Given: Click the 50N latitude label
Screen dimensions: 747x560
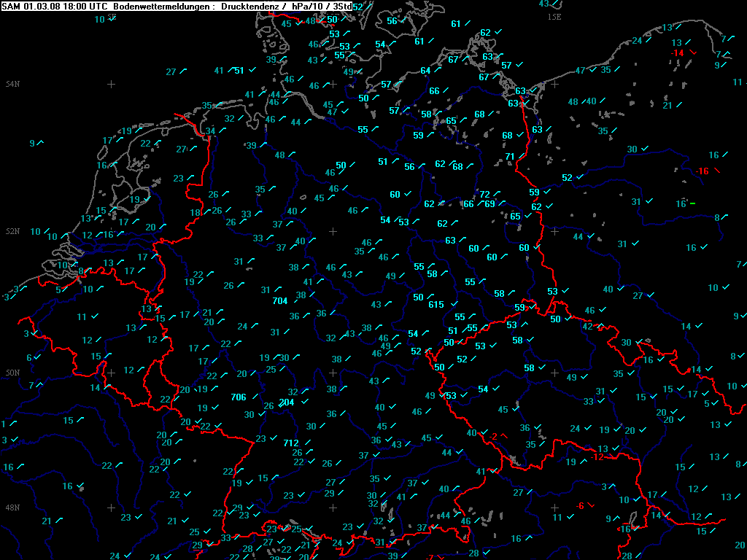Looking at the screenshot, I should click(12, 373).
